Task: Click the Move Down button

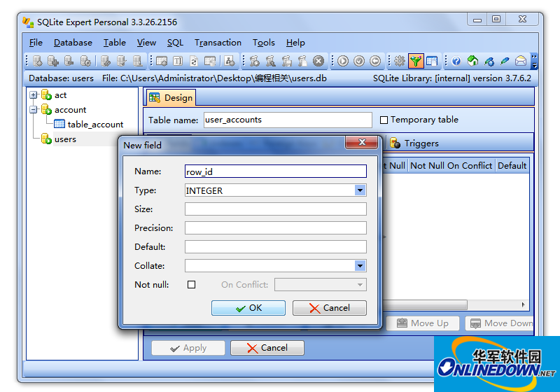Action: [500, 323]
